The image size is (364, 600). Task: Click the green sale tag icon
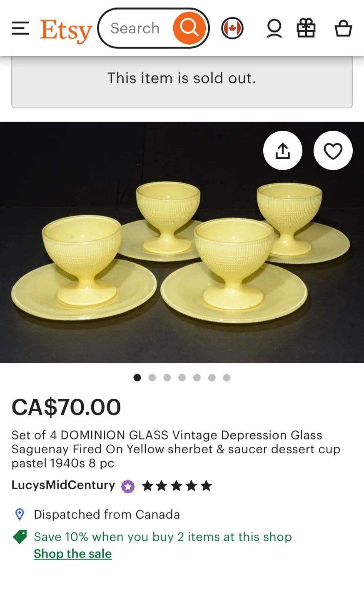click(x=20, y=537)
